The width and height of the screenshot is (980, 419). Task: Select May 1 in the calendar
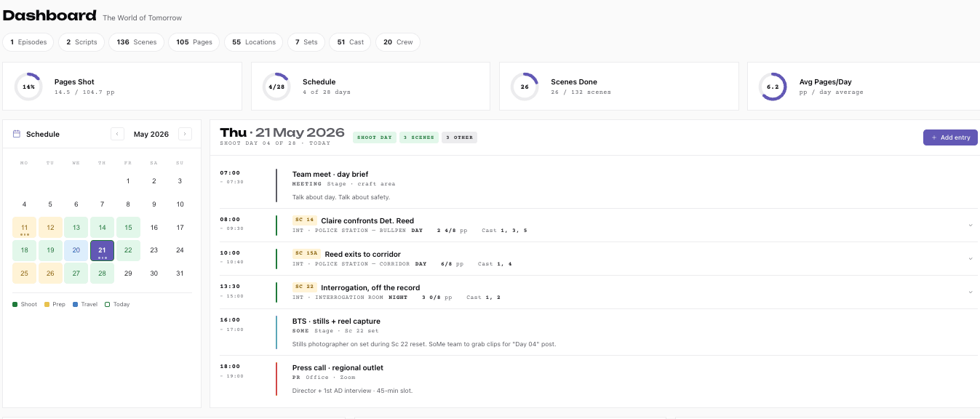click(128, 181)
